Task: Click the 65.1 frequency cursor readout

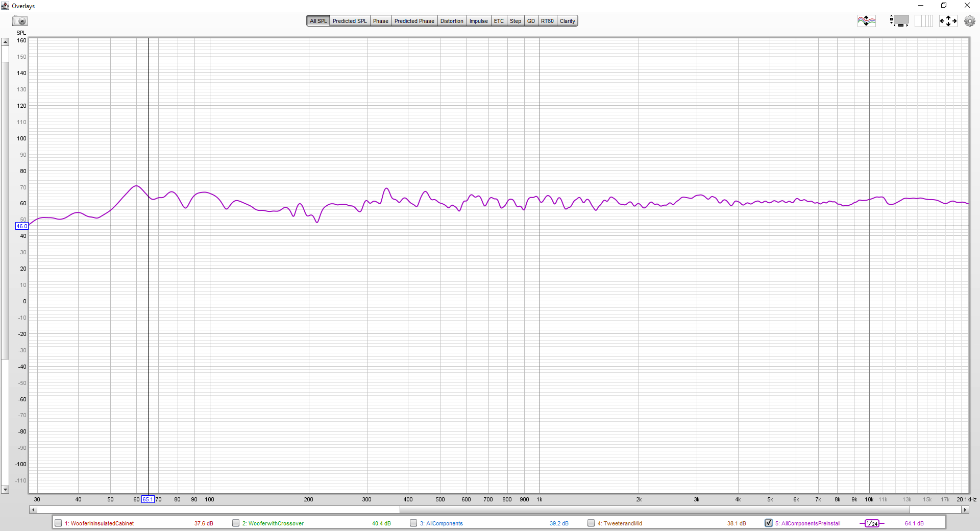Action: 148,499
